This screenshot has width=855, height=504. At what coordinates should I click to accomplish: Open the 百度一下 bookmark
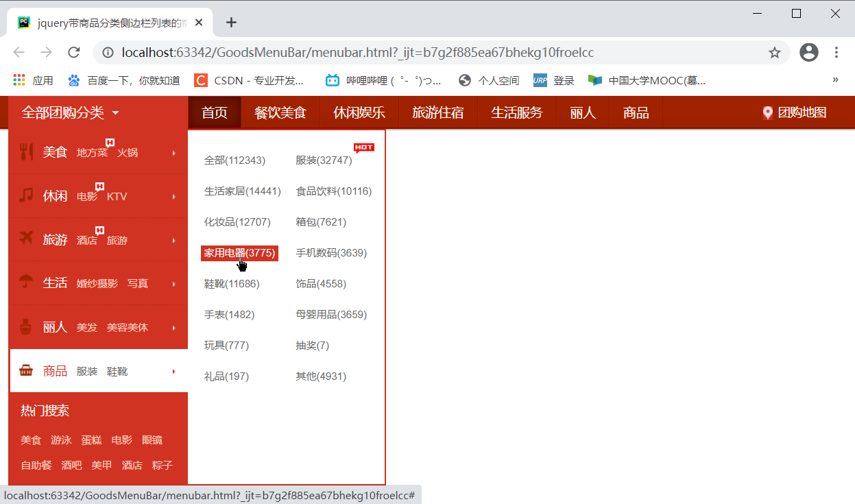124,80
